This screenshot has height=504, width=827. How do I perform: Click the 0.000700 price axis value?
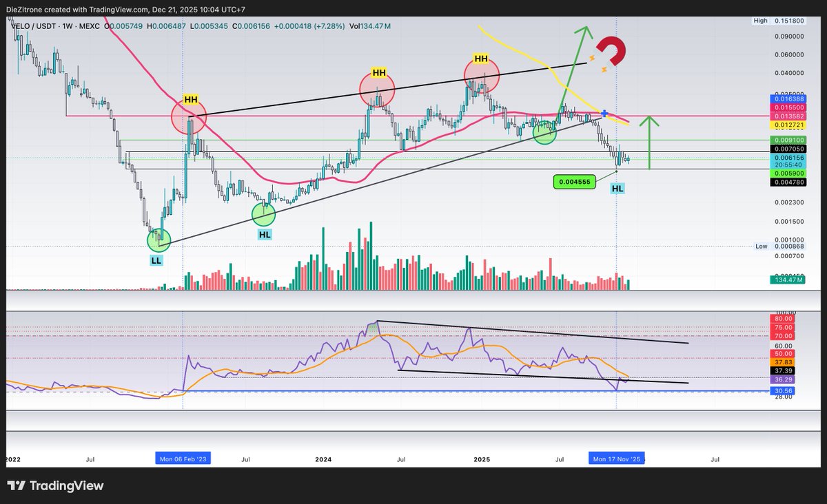788,255
